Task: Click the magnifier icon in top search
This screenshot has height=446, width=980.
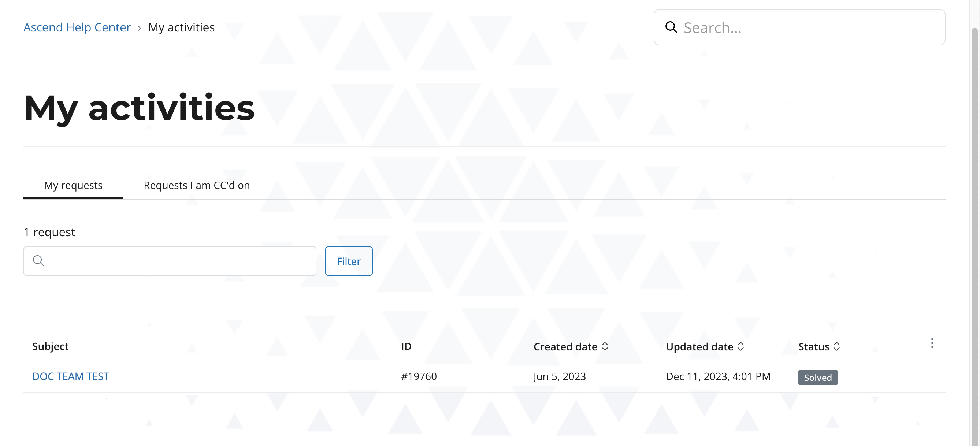Action: click(x=671, y=27)
